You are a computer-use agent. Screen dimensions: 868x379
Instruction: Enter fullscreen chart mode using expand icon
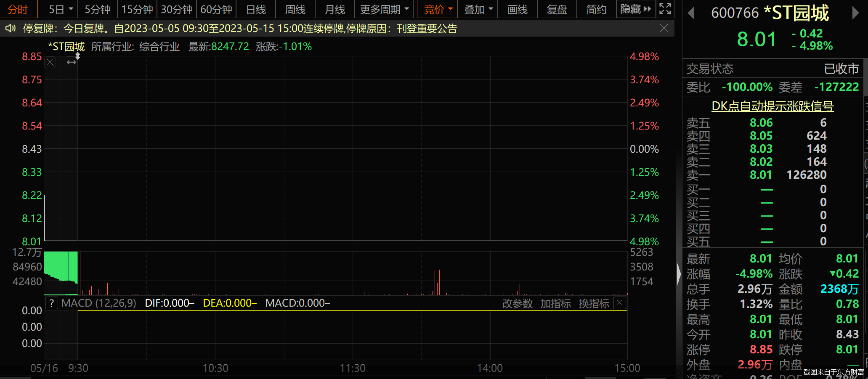(x=665, y=9)
